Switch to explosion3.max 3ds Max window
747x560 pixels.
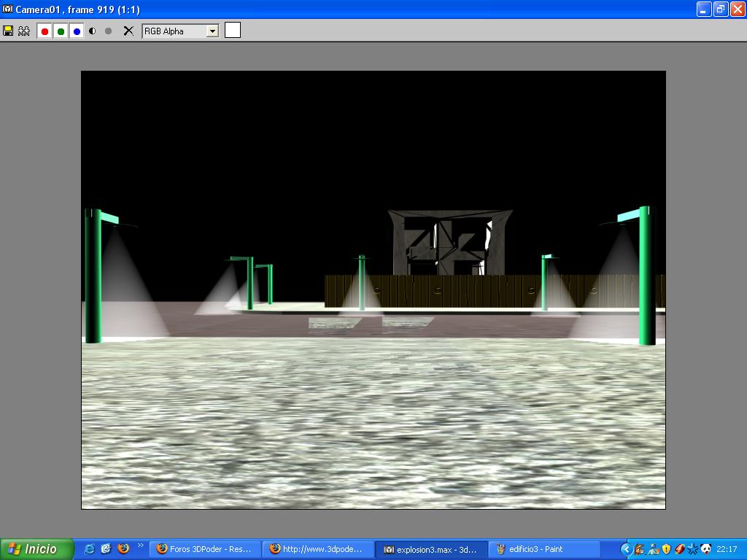pos(430,549)
